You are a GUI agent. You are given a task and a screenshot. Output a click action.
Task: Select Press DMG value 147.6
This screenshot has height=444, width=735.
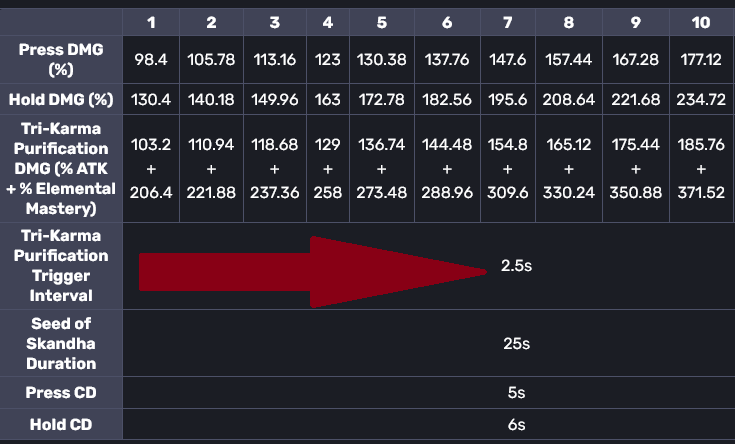[508, 60]
